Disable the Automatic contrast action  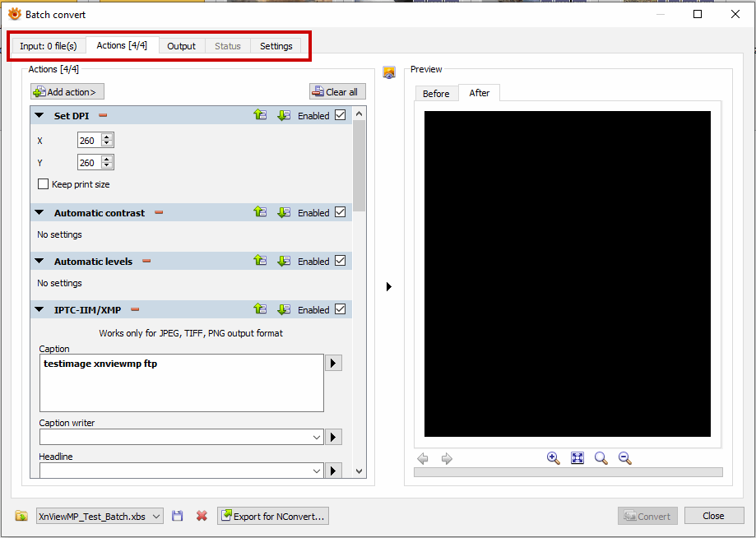tap(341, 211)
